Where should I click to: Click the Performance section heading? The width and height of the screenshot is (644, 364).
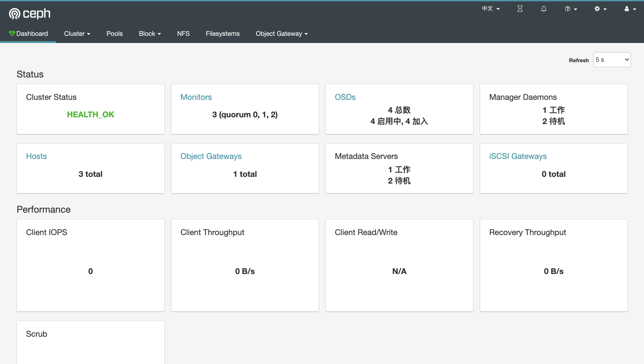coord(43,209)
